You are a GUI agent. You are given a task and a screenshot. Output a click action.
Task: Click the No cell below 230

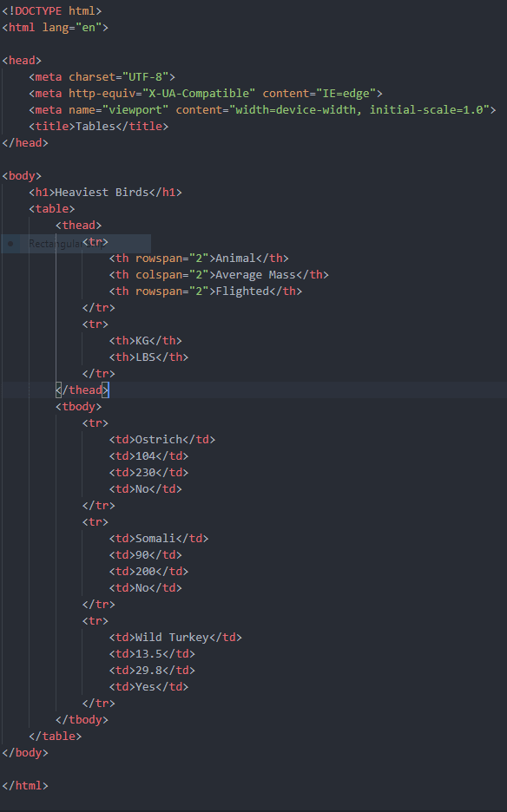tap(145, 489)
